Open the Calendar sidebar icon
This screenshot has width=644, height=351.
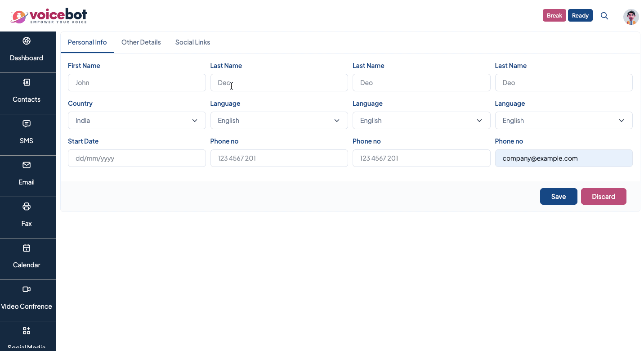coord(27,248)
